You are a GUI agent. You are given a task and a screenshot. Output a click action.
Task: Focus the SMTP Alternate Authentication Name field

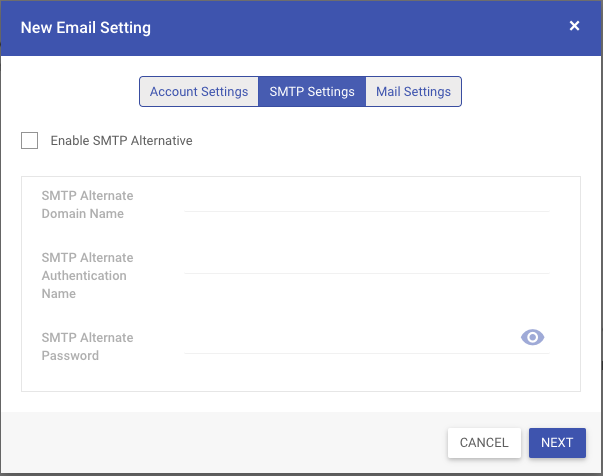(x=367, y=265)
